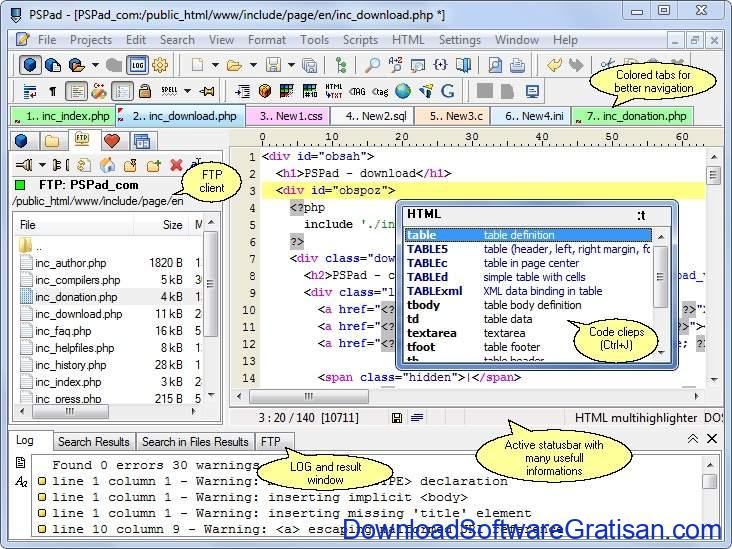Open program settings gear icon

click(160, 65)
